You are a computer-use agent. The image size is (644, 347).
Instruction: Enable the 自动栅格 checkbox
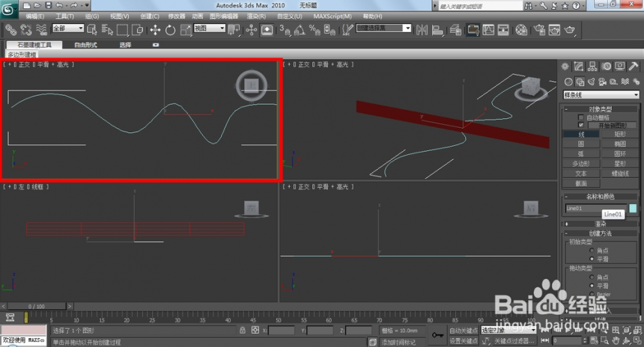[581, 117]
